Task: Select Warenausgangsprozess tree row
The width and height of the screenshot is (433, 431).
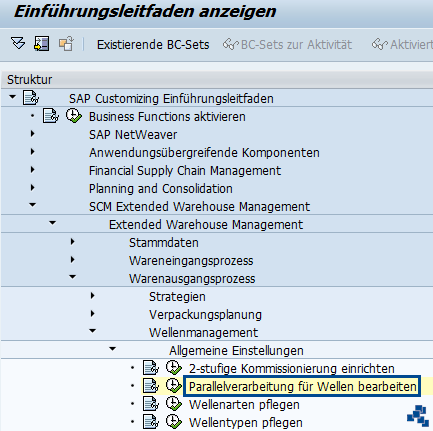Action: coord(192,279)
